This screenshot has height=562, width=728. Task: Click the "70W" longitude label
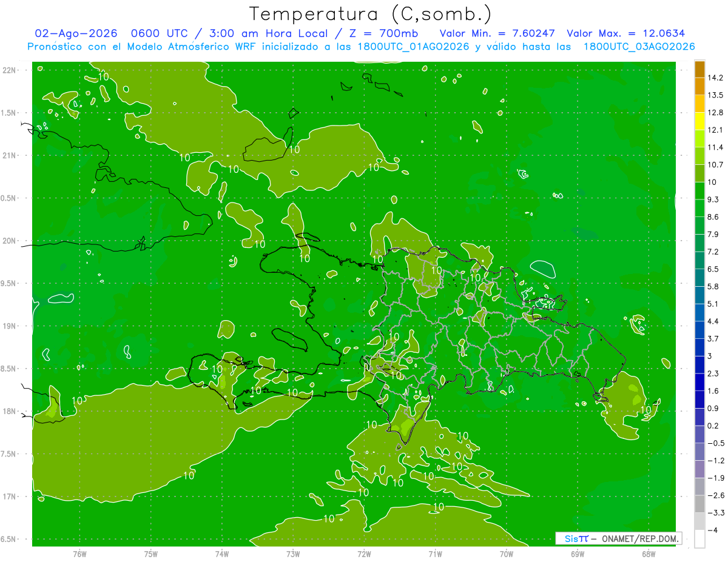(x=506, y=554)
